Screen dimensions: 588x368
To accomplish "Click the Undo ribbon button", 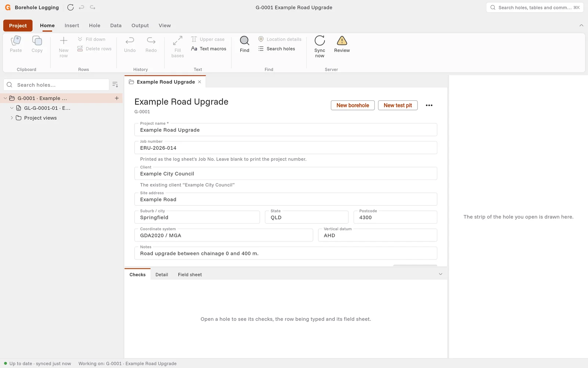I will pos(130,45).
